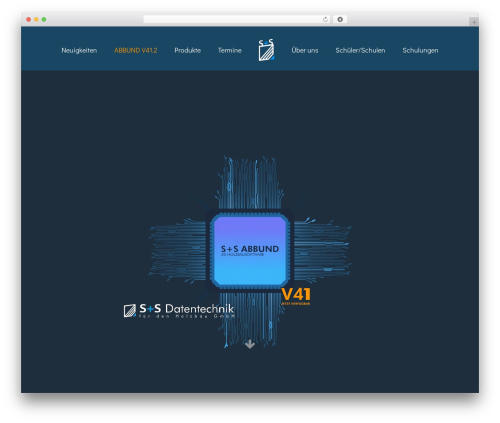The width and height of the screenshot is (500, 423).
Task: Go to Termine in the navbar
Action: tap(229, 50)
